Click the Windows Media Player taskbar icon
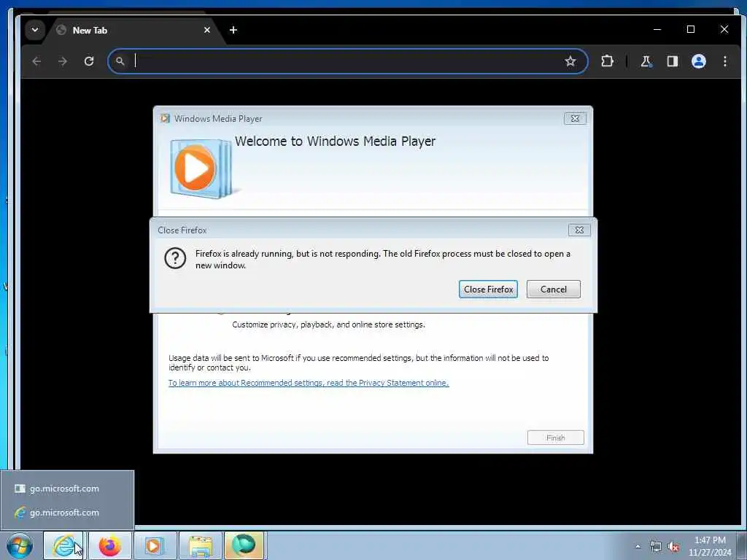 154,545
